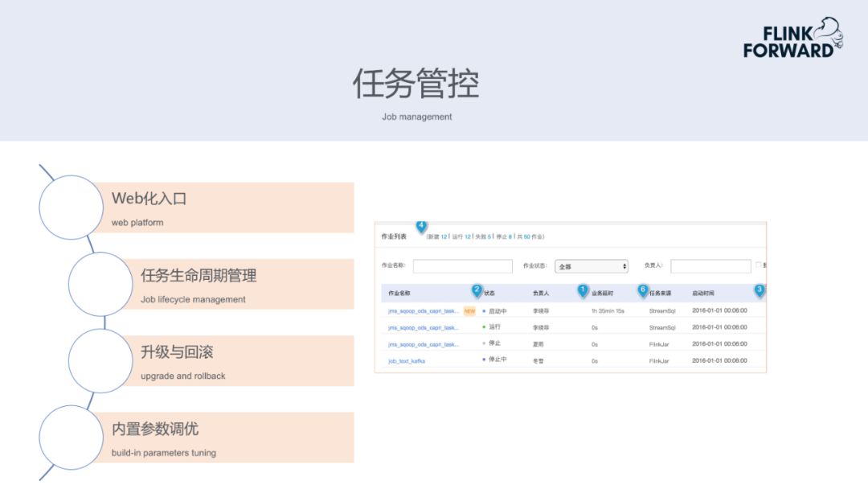
Task: Click the Job management subtitle
Action: click(x=417, y=117)
